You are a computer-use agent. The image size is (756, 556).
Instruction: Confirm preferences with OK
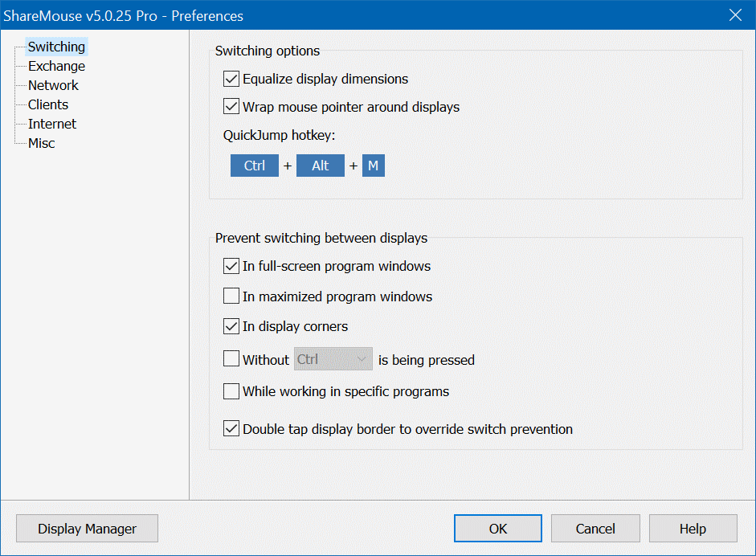(498, 529)
